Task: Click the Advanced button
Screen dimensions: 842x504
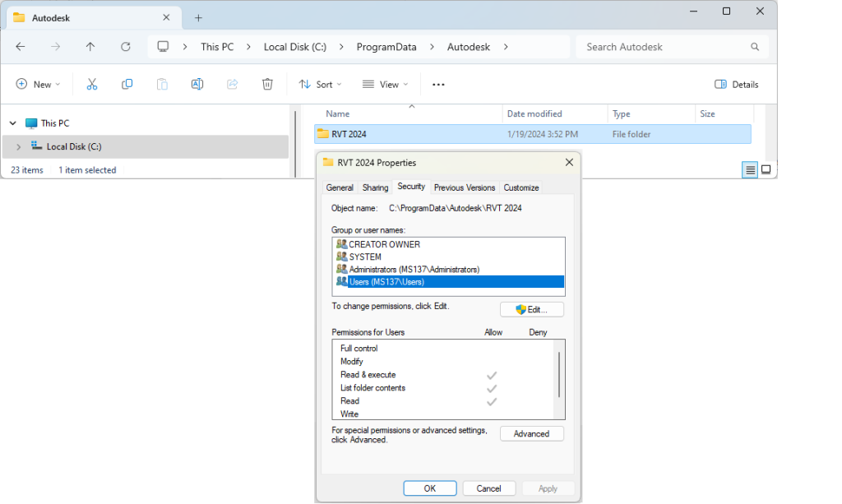Action: click(532, 433)
